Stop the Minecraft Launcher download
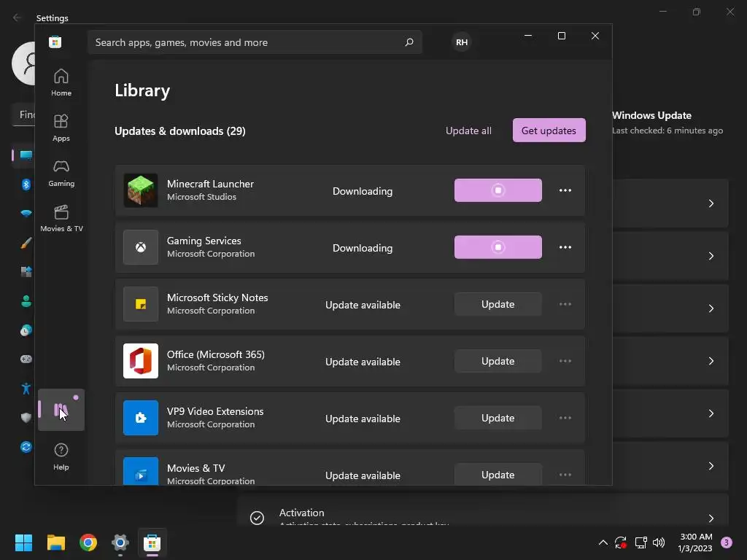The image size is (747, 560). pyautogui.click(x=498, y=190)
